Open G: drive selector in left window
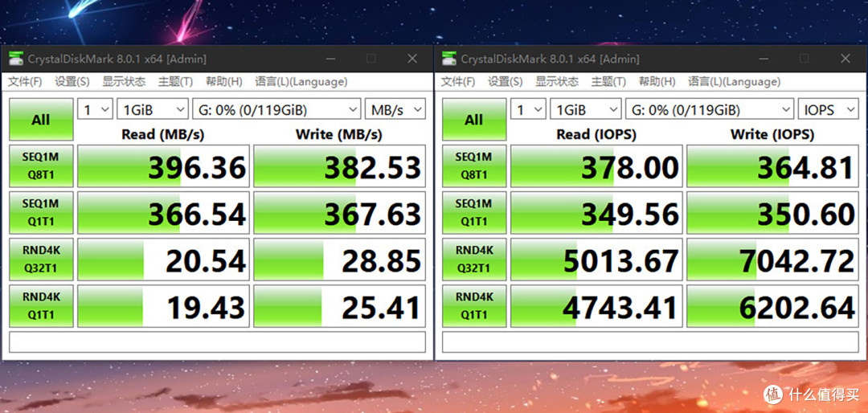 point(276,109)
